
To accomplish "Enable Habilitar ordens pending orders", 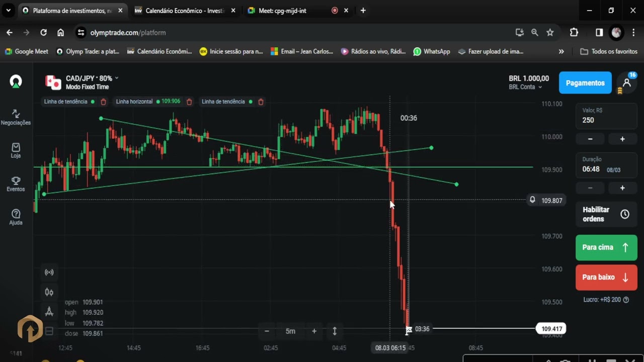I will [606, 214].
